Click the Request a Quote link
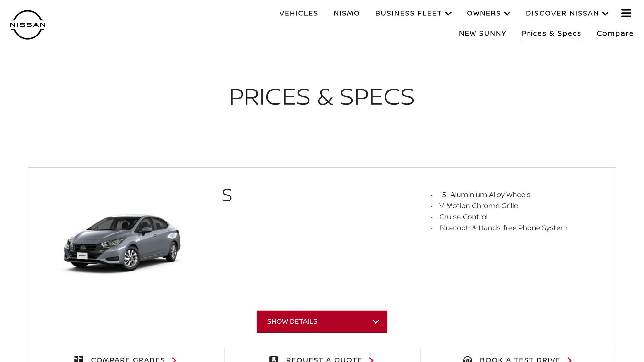This screenshot has height=362, width=644. point(324,359)
